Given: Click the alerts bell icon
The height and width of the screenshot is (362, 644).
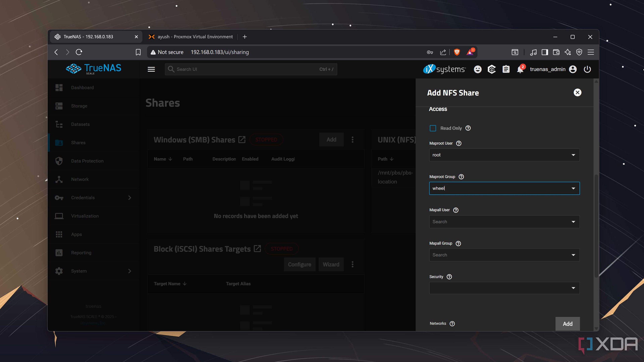Looking at the screenshot, I should 520,69.
